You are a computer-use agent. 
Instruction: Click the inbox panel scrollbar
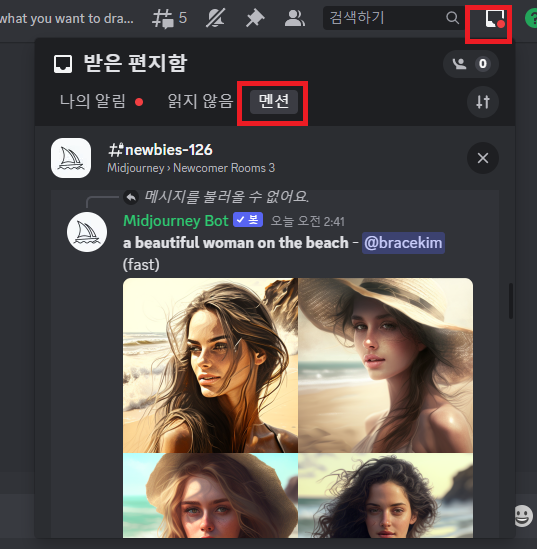[x=511, y=301]
